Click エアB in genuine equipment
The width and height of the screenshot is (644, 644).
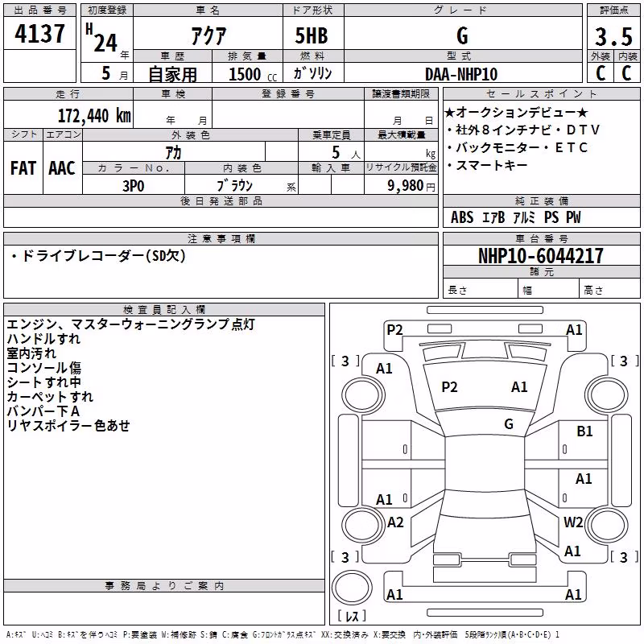[493, 217]
